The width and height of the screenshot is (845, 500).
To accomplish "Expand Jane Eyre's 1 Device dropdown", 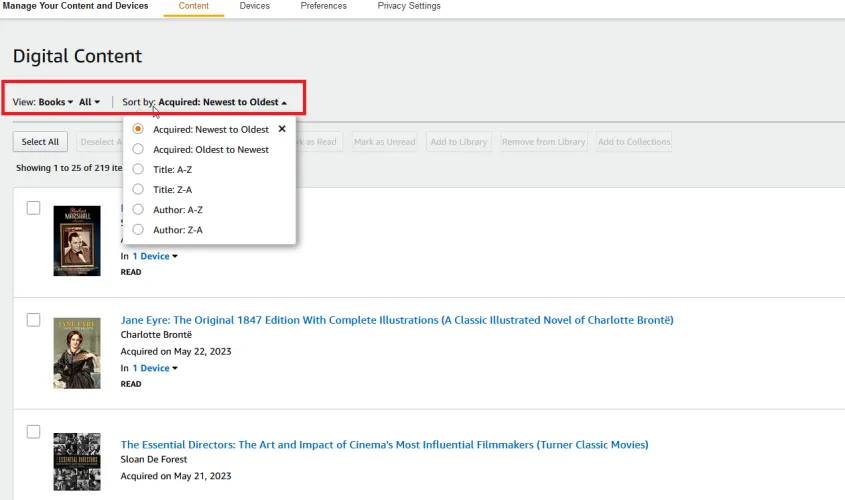I will (x=155, y=368).
